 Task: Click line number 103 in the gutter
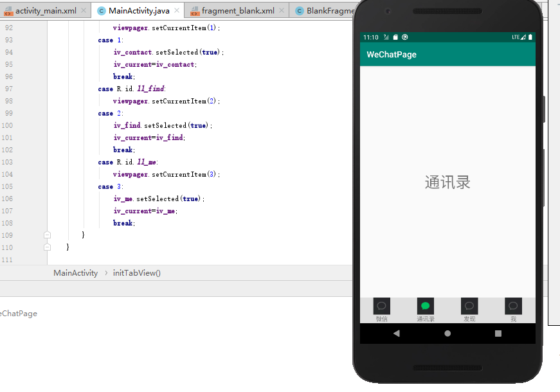[7, 162]
